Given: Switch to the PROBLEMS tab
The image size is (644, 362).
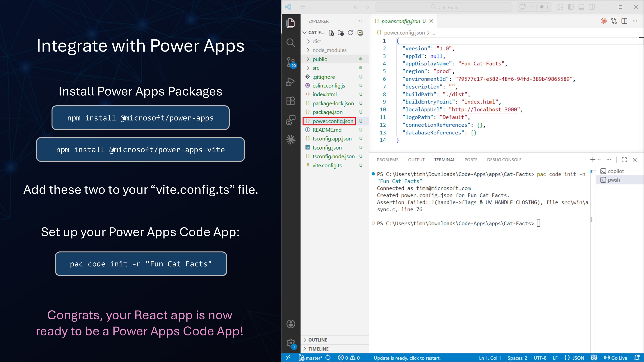Looking at the screenshot, I should pyautogui.click(x=388, y=160).
